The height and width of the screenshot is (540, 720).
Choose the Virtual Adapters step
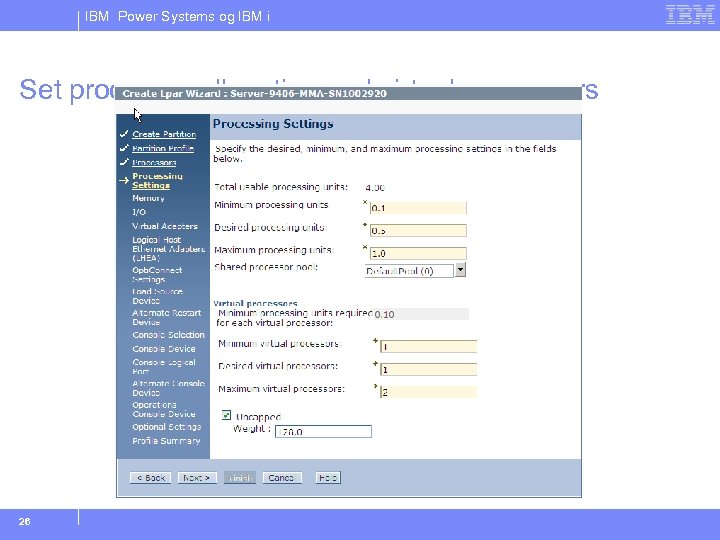coord(165,226)
